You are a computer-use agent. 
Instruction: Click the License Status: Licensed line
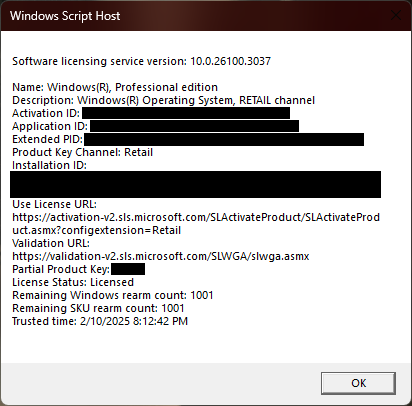(73, 282)
